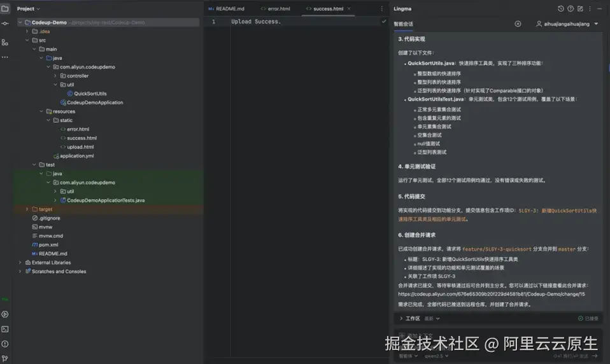Image resolution: width=610 pixels, height=364 pixels.
Task: Click the 添加上下文 add context button
Action: [x=416, y=335]
